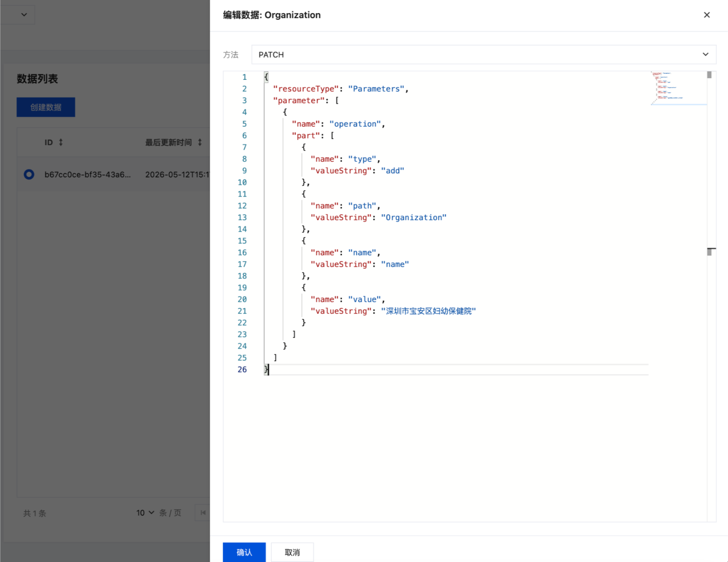Image resolution: width=728 pixels, height=562 pixels.
Task: Click the 创建数据 create data button
Action: pos(46,107)
